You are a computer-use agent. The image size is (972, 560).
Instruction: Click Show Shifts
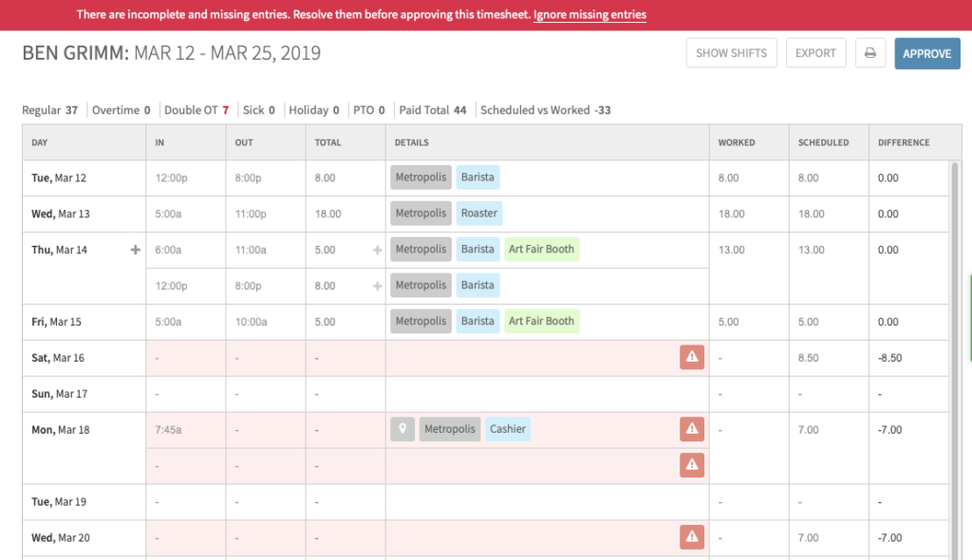731,53
